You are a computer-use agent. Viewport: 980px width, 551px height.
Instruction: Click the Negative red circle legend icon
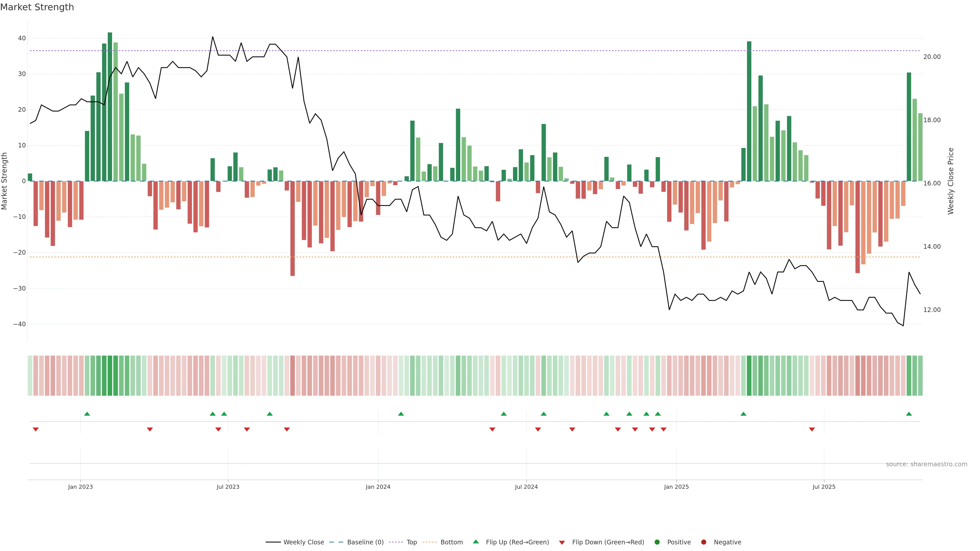tap(703, 542)
